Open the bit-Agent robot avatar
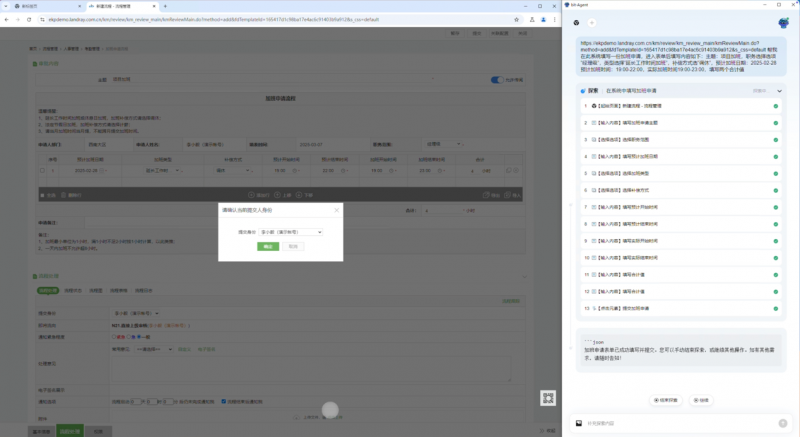800x437 pixels. [x=783, y=23]
